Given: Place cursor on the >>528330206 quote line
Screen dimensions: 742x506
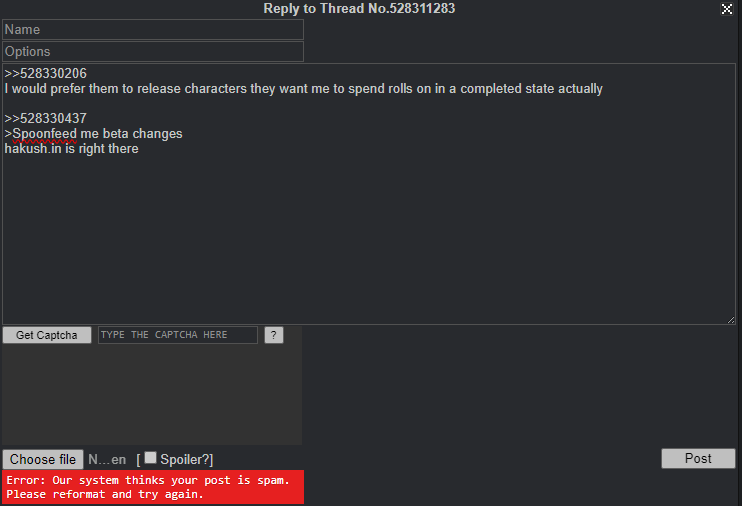Looking at the screenshot, I should (x=45, y=73).
